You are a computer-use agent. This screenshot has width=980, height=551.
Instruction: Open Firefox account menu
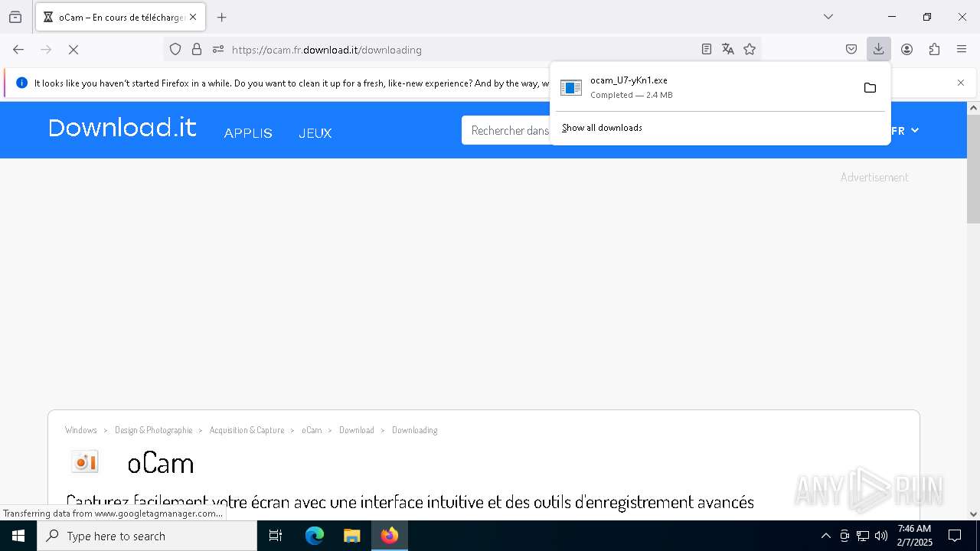point(906,50)
